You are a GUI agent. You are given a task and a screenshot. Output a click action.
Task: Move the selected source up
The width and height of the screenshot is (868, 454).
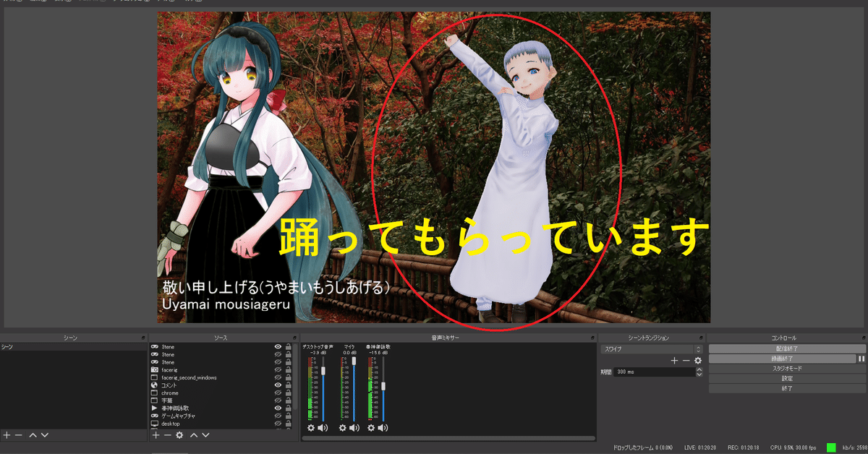[194, 435]
